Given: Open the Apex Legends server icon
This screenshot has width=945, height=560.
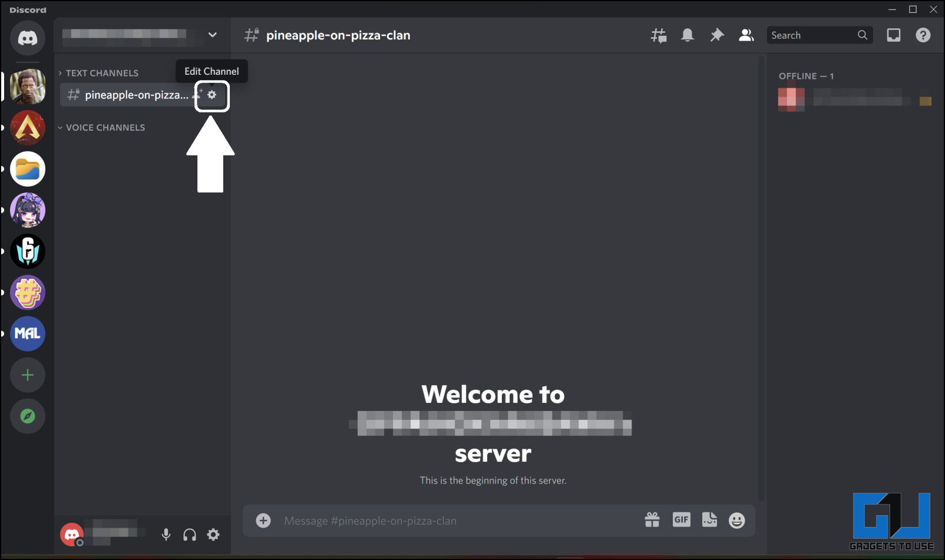Looking at the screenshot, I should [x=28, y=128].
